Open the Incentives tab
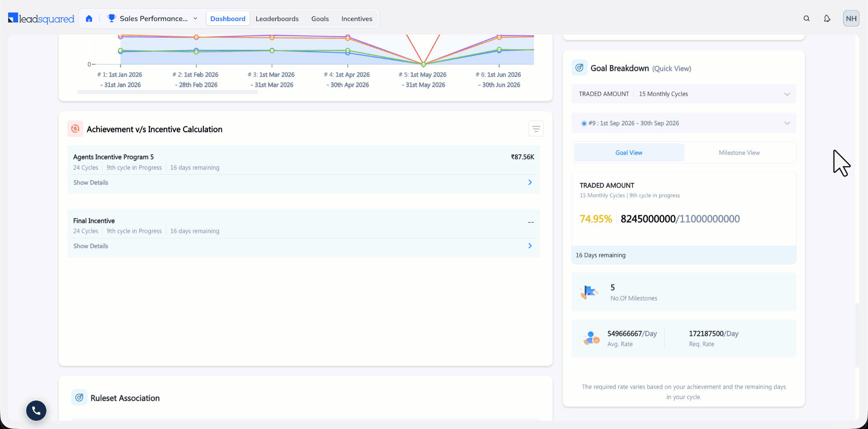Viewport: 868px width, 429px height. point(357,19)
